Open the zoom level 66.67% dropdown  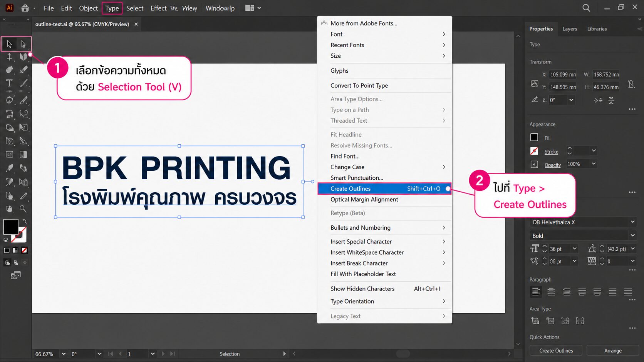point(64,354)
